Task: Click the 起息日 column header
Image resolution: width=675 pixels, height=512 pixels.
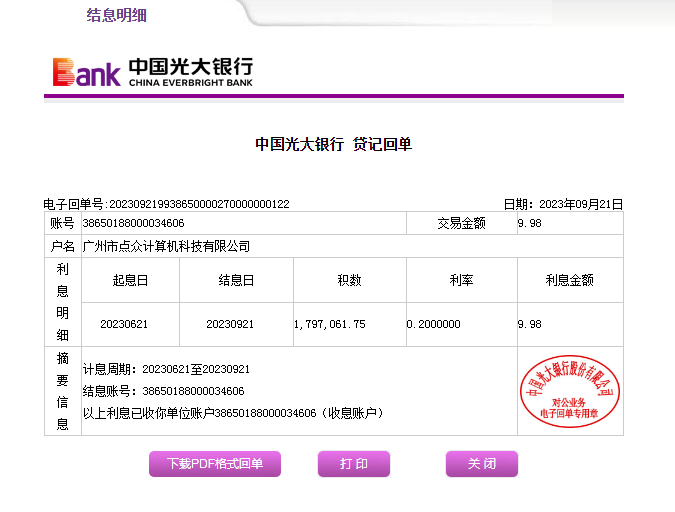Action: point(130,280)
